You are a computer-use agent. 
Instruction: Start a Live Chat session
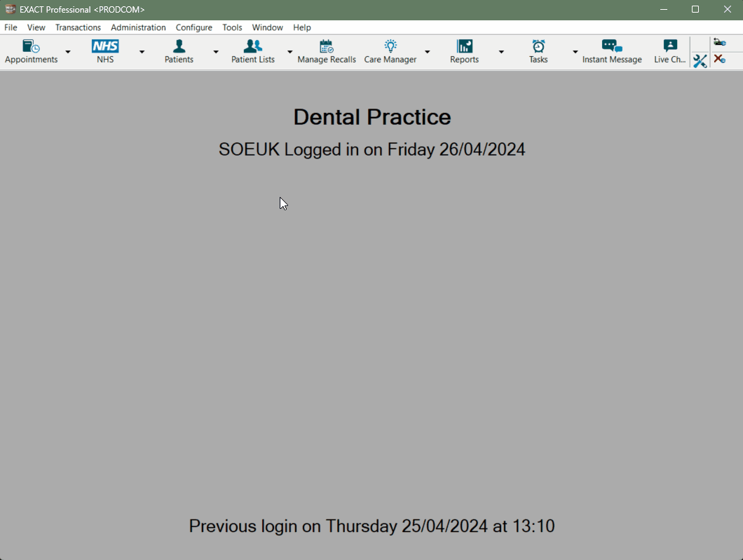pyautogui.click(x=668, y=50)
